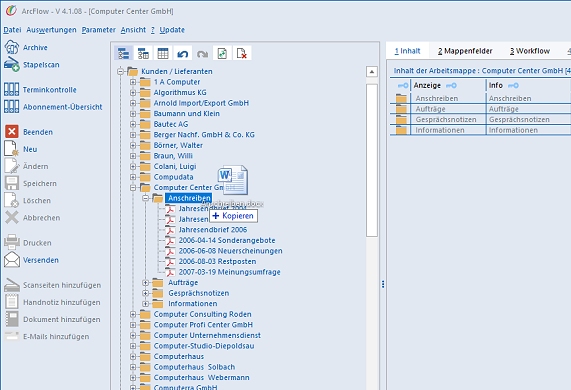Click the Dokument hinzufügen icon
This screenshot has width=571, height=390.
(12, 319)
